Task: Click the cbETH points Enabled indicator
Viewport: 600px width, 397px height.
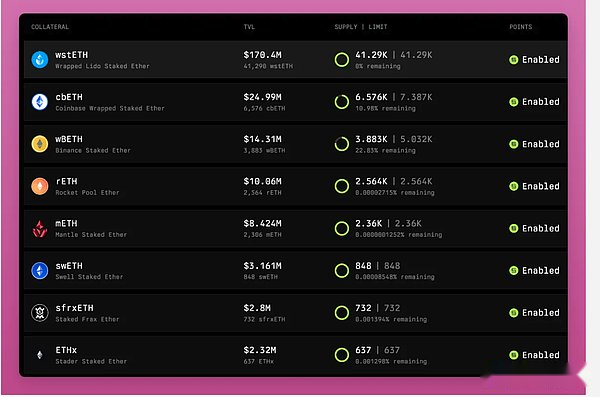Action: pos(534,102)
